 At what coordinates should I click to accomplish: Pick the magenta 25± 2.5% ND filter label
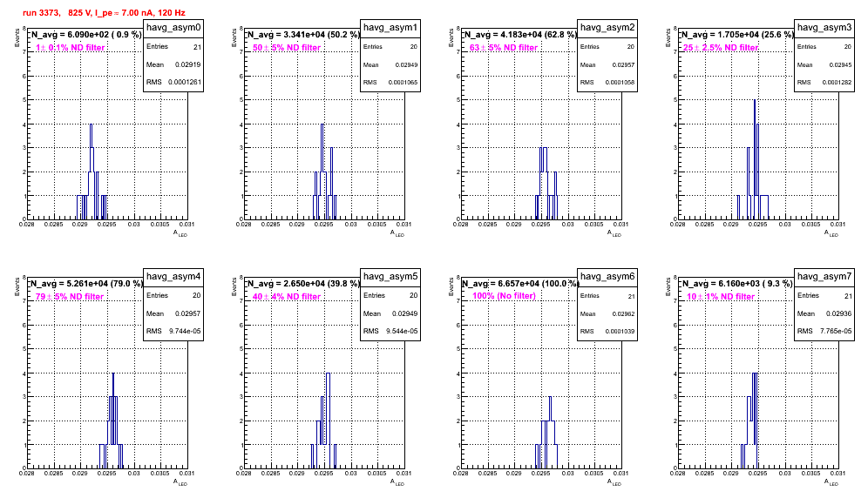721,48
